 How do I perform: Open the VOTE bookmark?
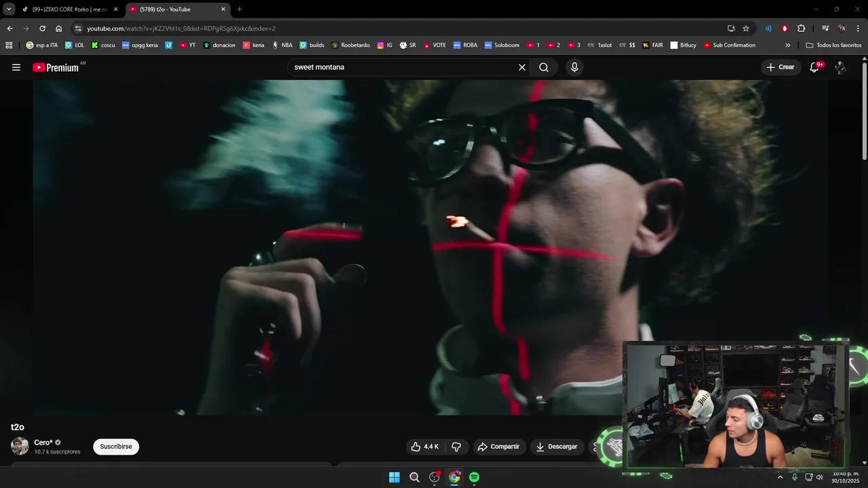[x=435, y=45]
